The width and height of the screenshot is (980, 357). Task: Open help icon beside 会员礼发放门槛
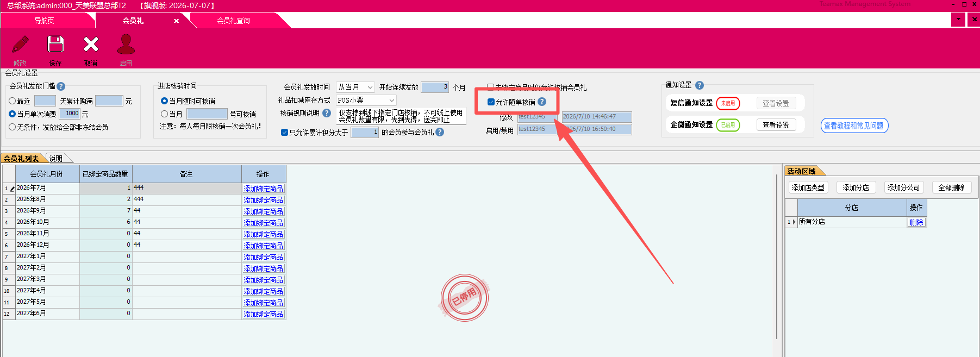coord(61,86)
